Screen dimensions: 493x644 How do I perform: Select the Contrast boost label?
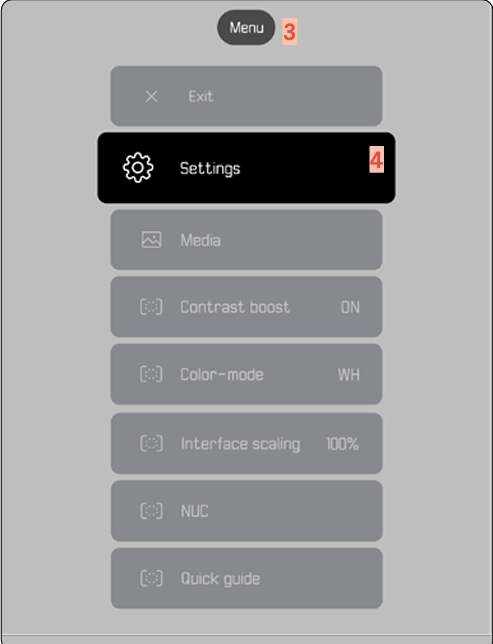(x=235, y=307)
